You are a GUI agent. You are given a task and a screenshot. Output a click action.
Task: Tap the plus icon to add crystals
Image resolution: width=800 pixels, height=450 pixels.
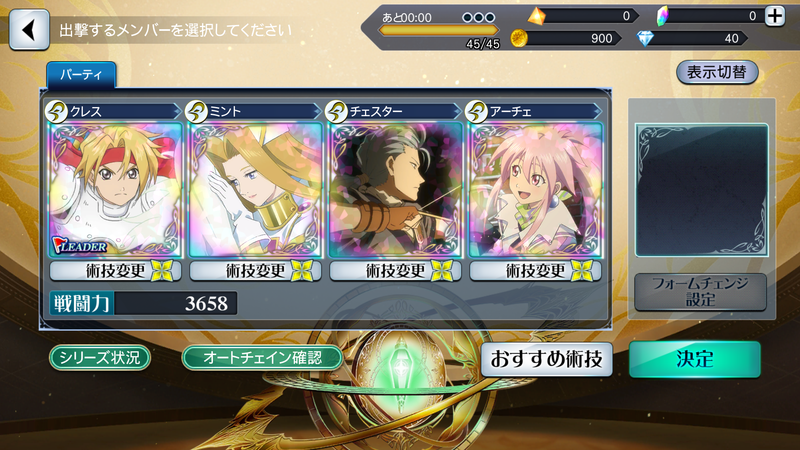click(x=774, y=16)
